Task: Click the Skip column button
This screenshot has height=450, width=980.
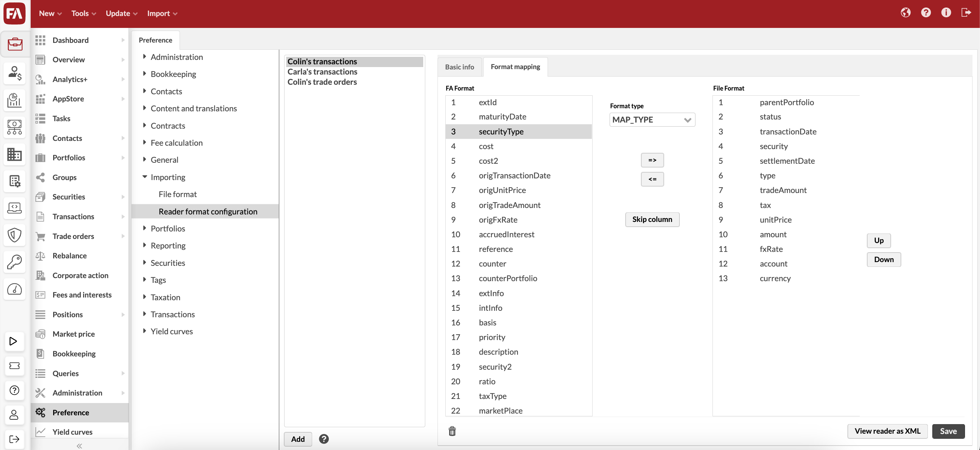Action: 652,219
